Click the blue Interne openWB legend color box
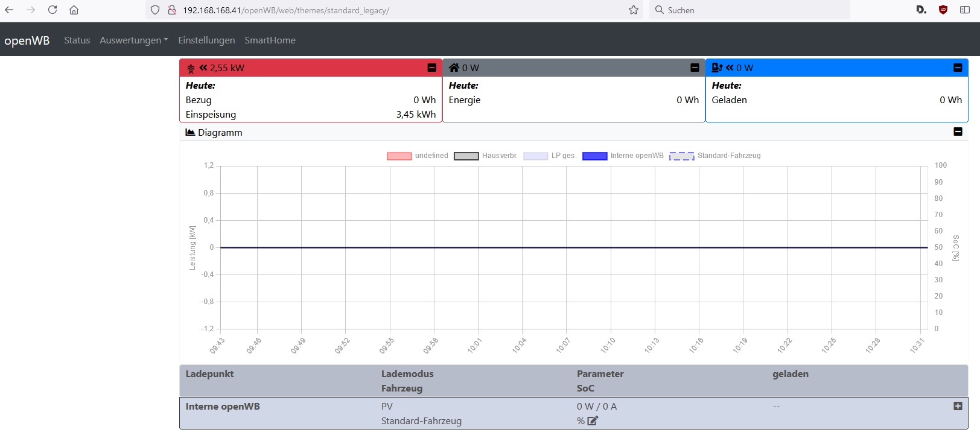This screenshot has width=980, height=444. coord(594,156)
